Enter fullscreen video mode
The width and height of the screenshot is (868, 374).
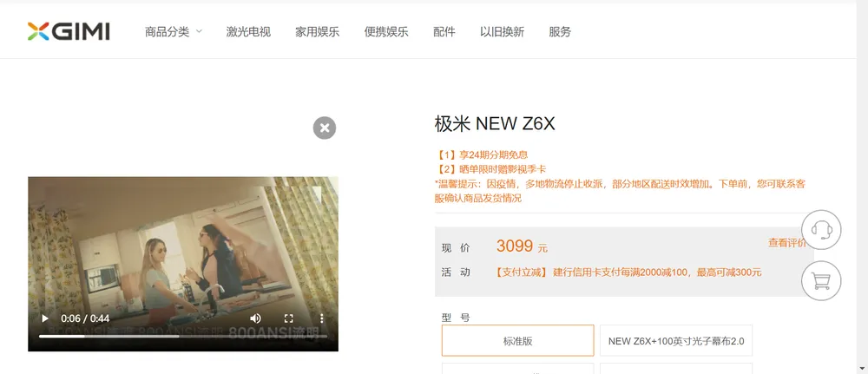pos(288,318)
